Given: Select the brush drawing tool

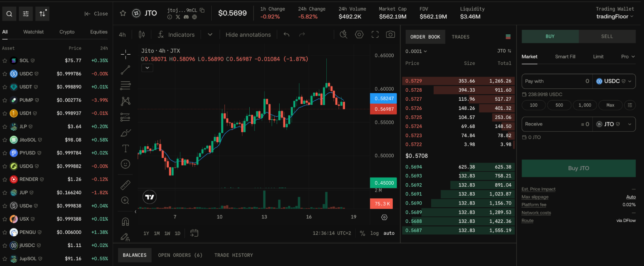Looking at the screenshot, I should (125, 133).
